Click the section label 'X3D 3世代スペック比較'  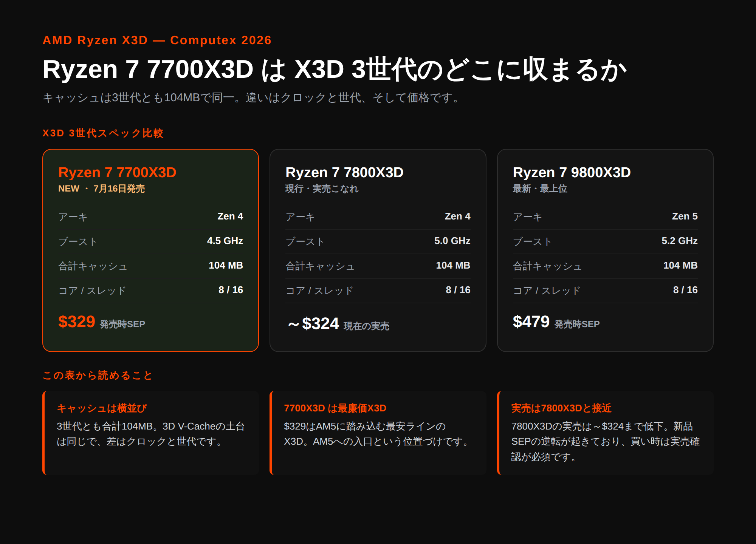[x=103, y=133]
